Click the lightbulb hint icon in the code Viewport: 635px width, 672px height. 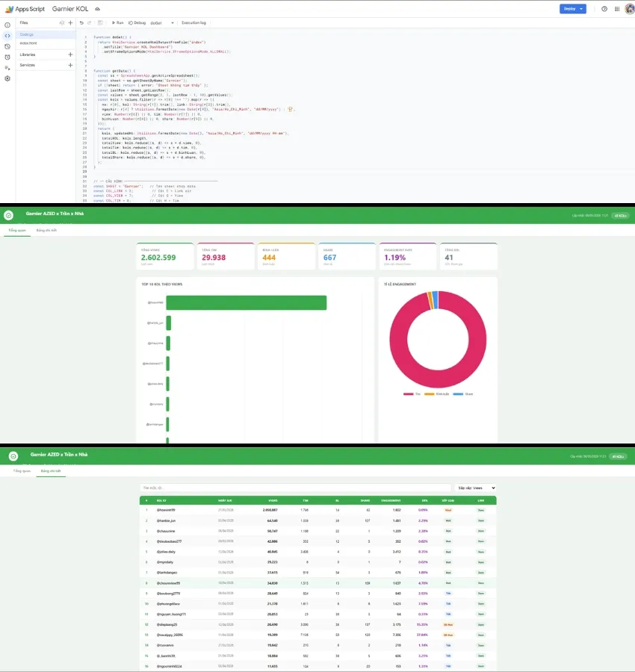pos(291,109)
